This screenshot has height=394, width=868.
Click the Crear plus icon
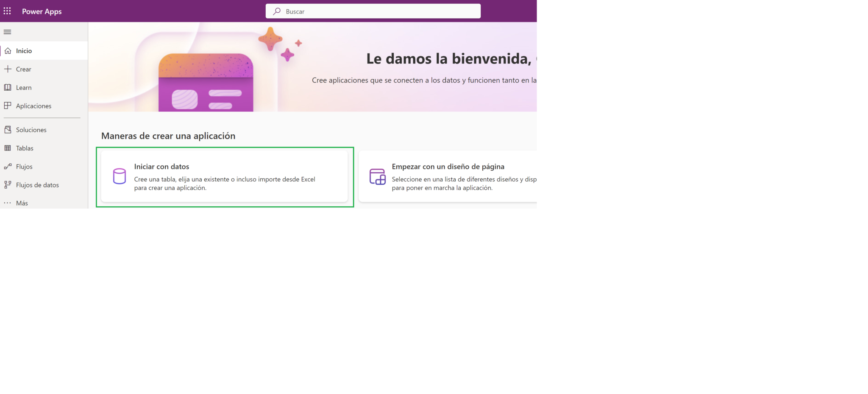pyautogui.click(x=8, y=69)
